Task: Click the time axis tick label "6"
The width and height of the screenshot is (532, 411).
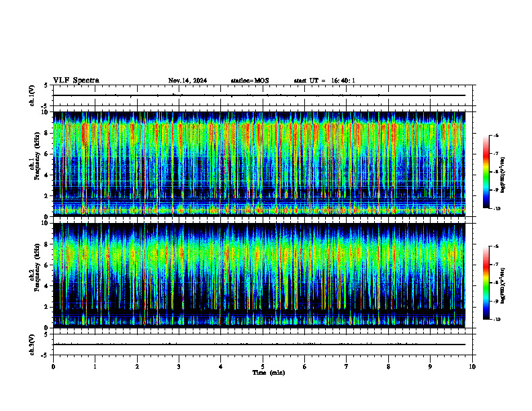Action: 305,367
